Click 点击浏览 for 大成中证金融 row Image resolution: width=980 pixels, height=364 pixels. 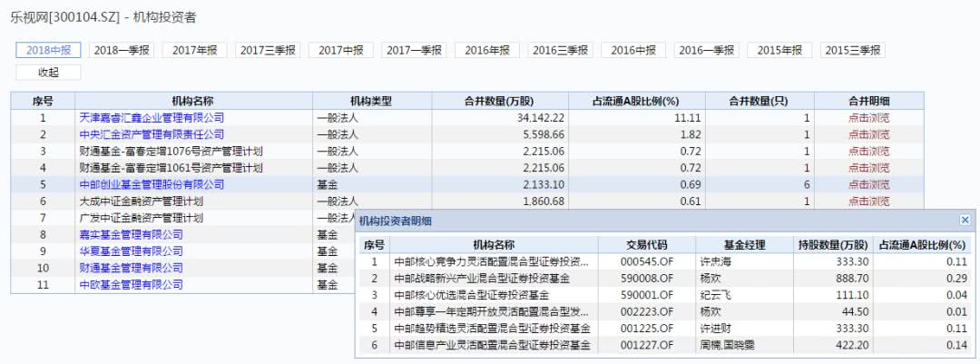(x=868, y=202)
